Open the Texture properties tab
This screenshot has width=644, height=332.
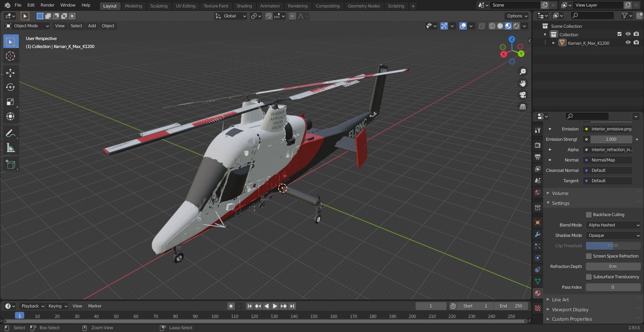click(537, 308)
